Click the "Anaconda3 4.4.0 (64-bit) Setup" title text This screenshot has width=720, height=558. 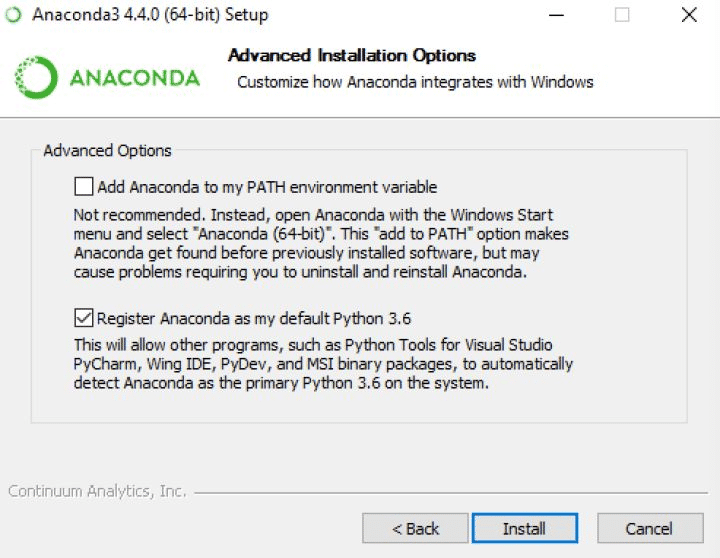tap(150, 15)
